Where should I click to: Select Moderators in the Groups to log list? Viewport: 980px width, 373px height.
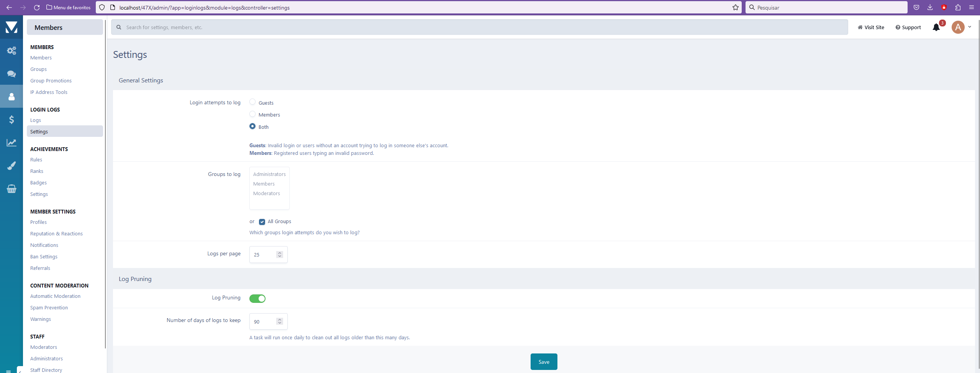(x=266, y=193)
